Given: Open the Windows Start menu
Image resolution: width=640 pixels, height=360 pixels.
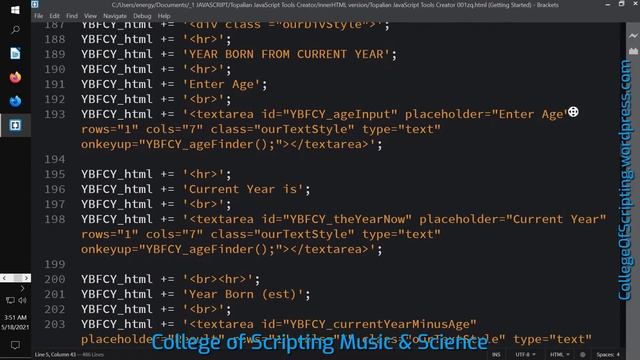Looking at the screenshot, I should point(15,10).
